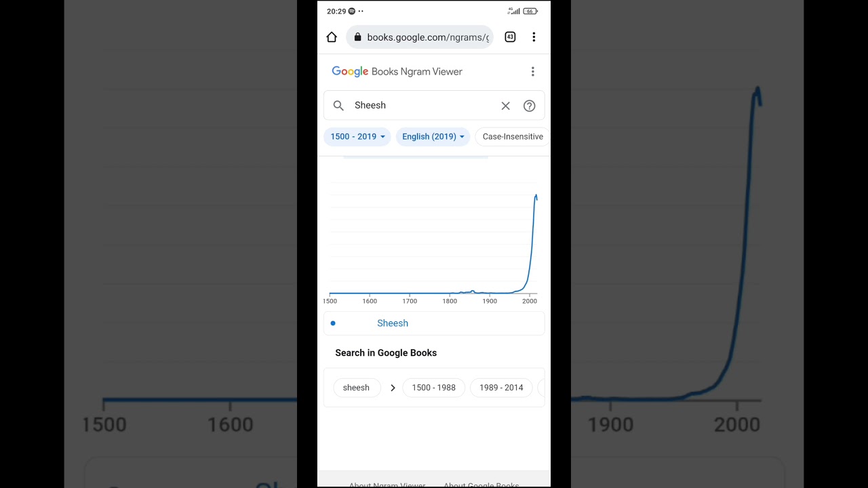The height and width of the screenshot is (488, 868).
Task: Tap the padlock site security icon
Action: point(358,37)
